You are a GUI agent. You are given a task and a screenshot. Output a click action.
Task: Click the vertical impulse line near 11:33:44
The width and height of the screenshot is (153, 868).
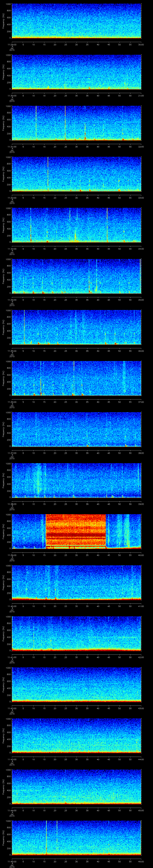(x=107, y=225)
